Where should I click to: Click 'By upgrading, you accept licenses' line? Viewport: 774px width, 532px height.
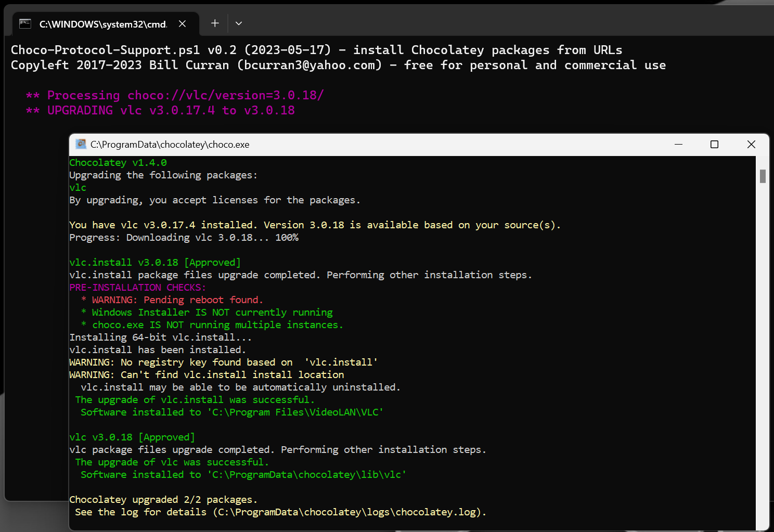coord(215,200)
